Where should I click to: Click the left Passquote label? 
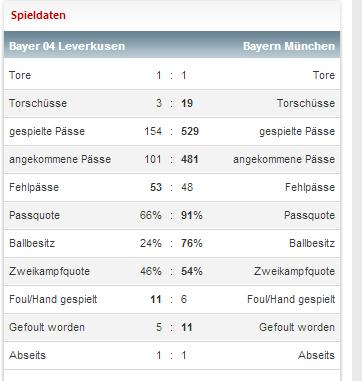(x=34, y=215)
